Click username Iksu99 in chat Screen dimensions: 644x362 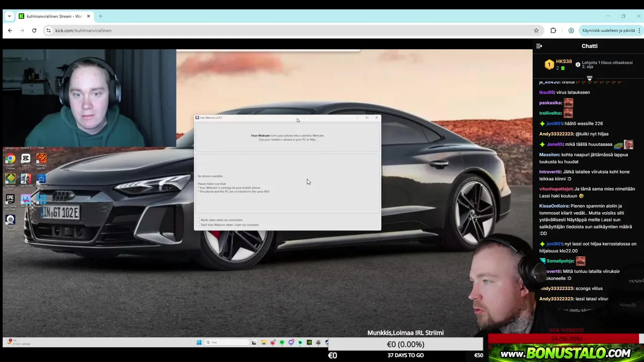coord(546,92)
